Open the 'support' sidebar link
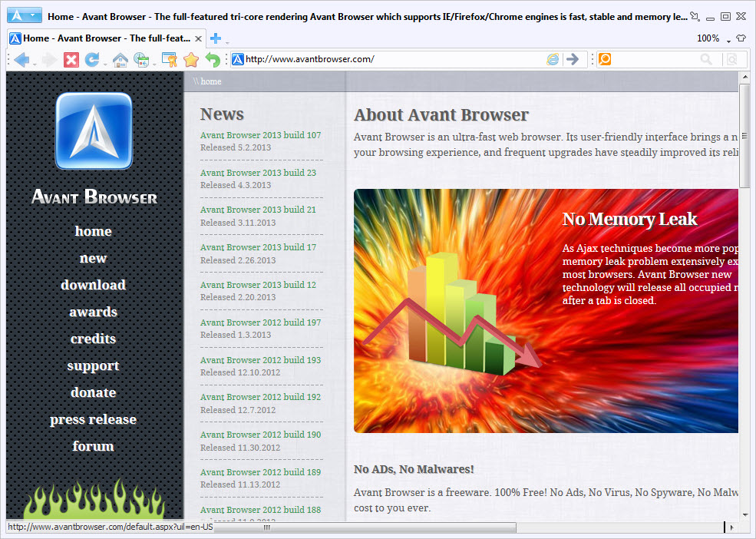Viewport: 756px width, 539px height. [x=93, y=365]
